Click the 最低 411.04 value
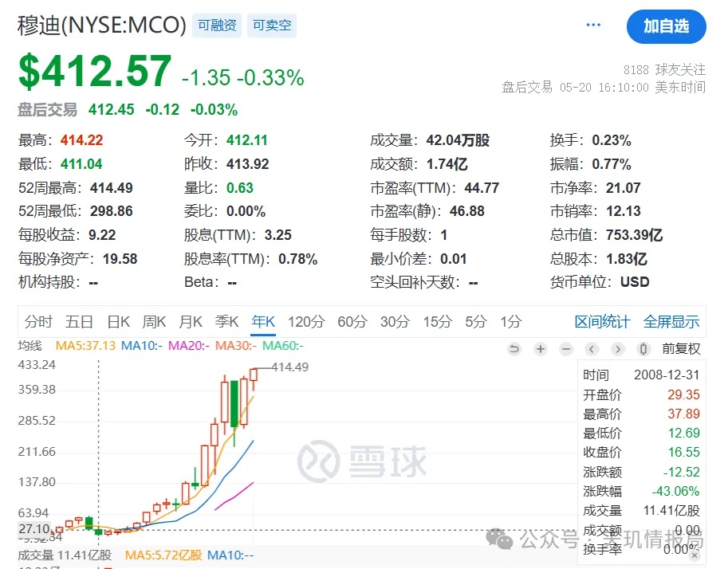 (81, 164)
